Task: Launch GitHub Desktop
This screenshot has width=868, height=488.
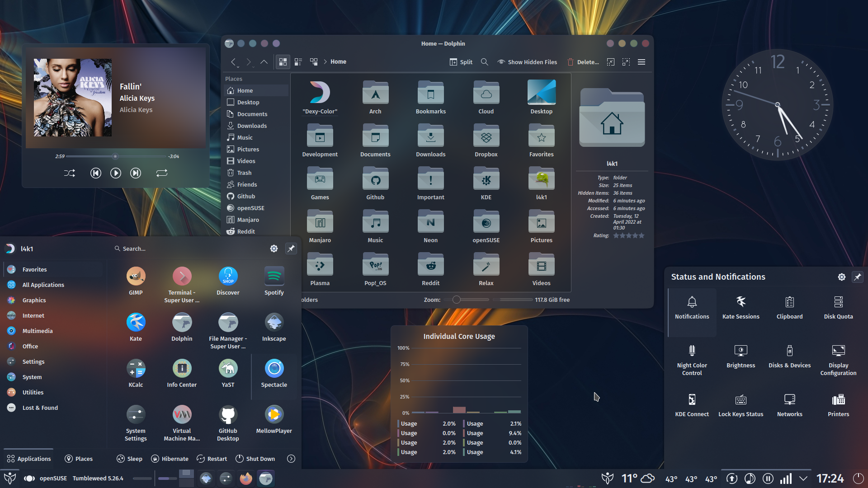Action: [228, 423]
